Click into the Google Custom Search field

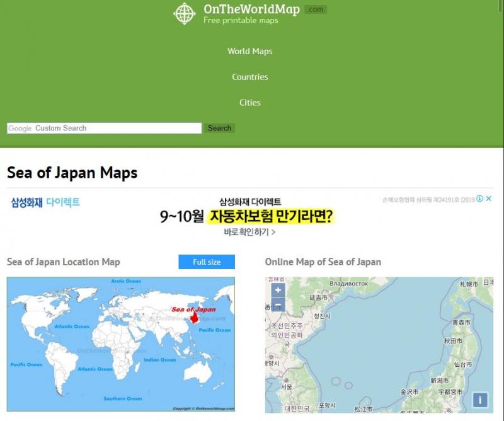pyautogui.click(x=104, y=128)
